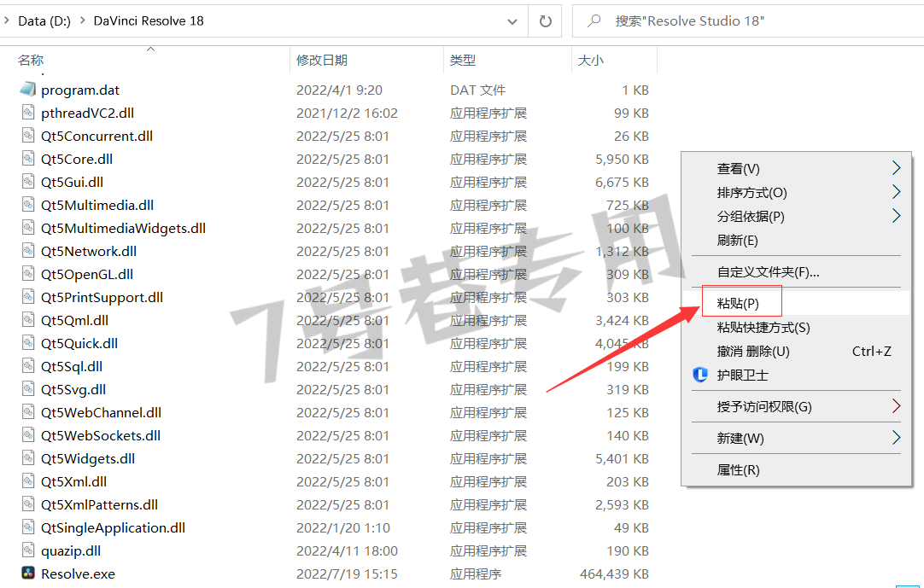Viewport: 924px width, 588px height.
Task: Select the Qt5Concurrent.dll file name
Action: (96, 136)
